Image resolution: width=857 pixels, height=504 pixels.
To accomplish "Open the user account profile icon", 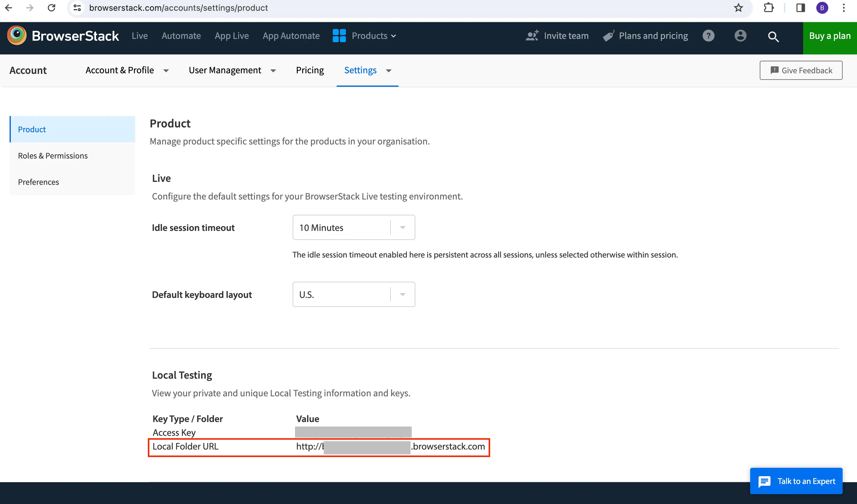I will [x=740, y=36].
